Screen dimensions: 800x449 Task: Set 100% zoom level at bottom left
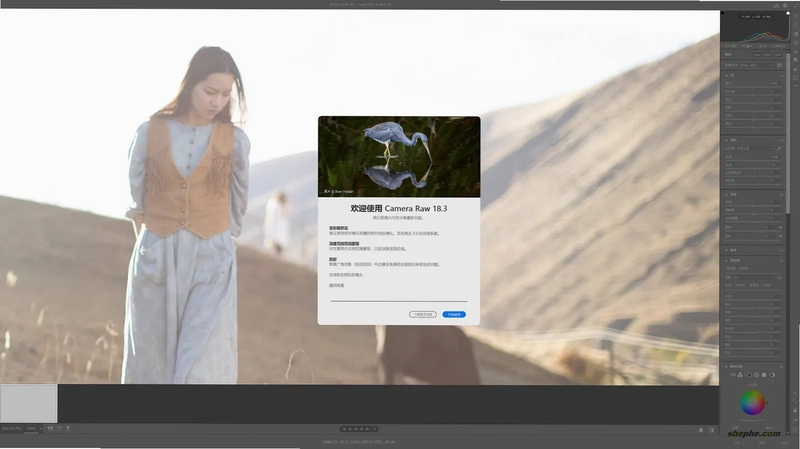click(x=31, y=429)
